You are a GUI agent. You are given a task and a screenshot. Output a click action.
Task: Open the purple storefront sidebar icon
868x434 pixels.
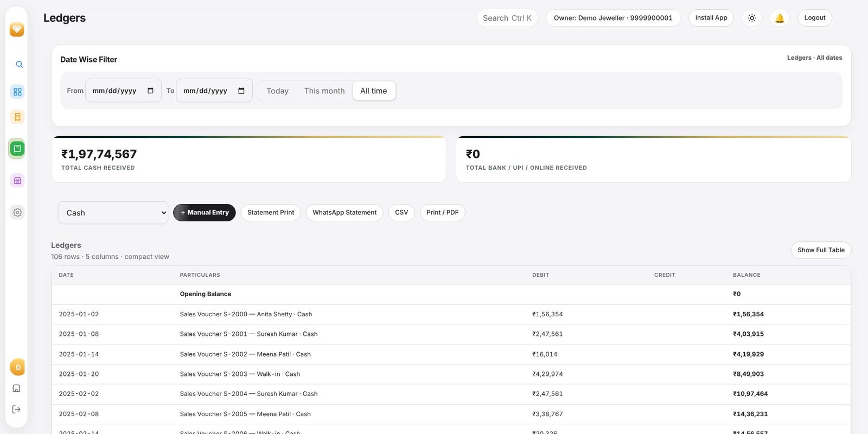(17, 181)
